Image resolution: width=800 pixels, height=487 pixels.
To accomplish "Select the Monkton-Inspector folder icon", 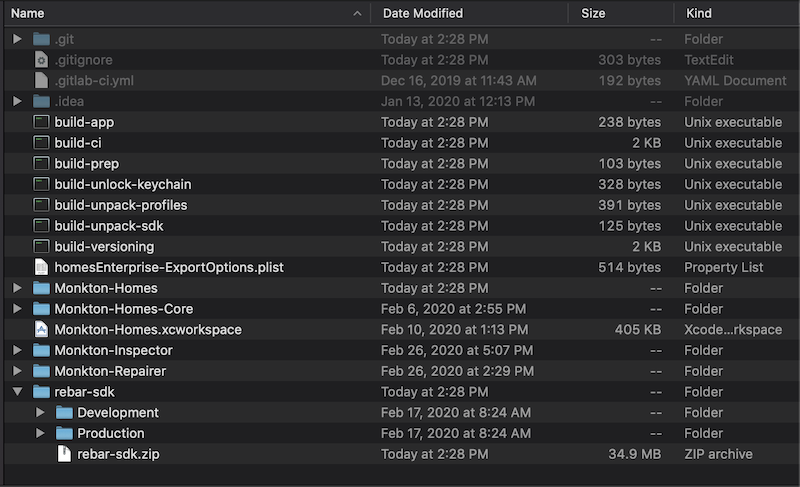I will pos(41,350).
